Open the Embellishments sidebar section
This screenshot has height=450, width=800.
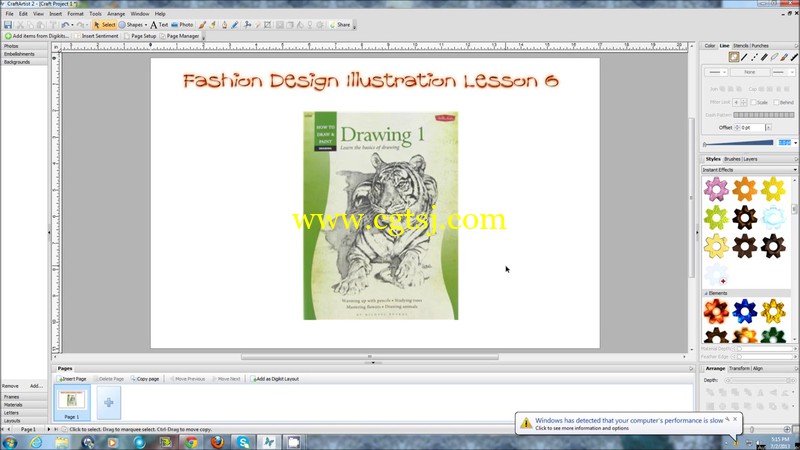click(24, 54)
